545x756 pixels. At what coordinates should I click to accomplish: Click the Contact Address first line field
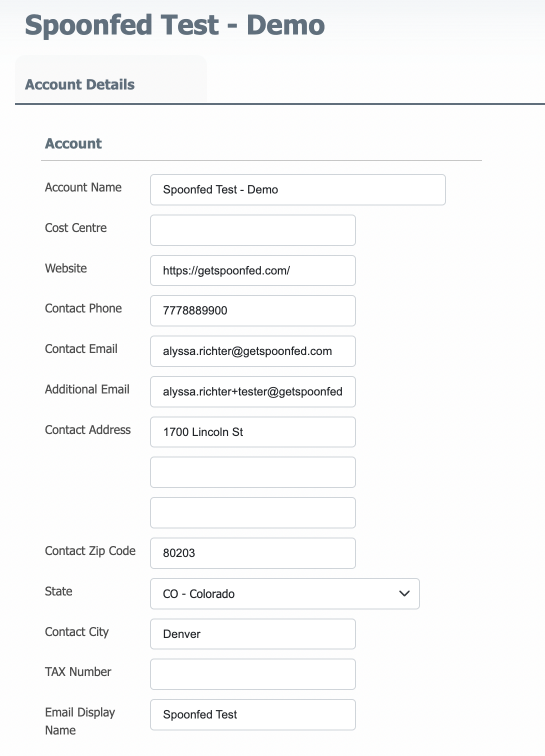tap(253, 432)
